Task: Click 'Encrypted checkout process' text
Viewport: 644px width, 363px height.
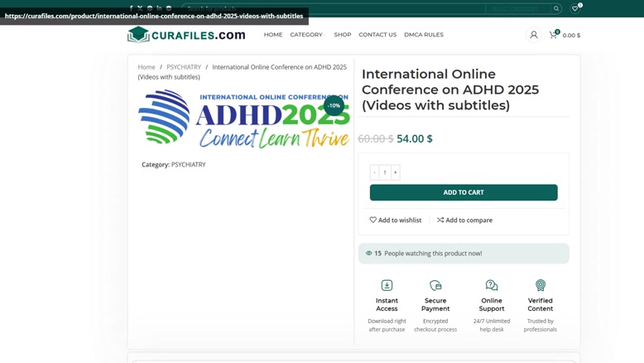Action: (435, 325)
